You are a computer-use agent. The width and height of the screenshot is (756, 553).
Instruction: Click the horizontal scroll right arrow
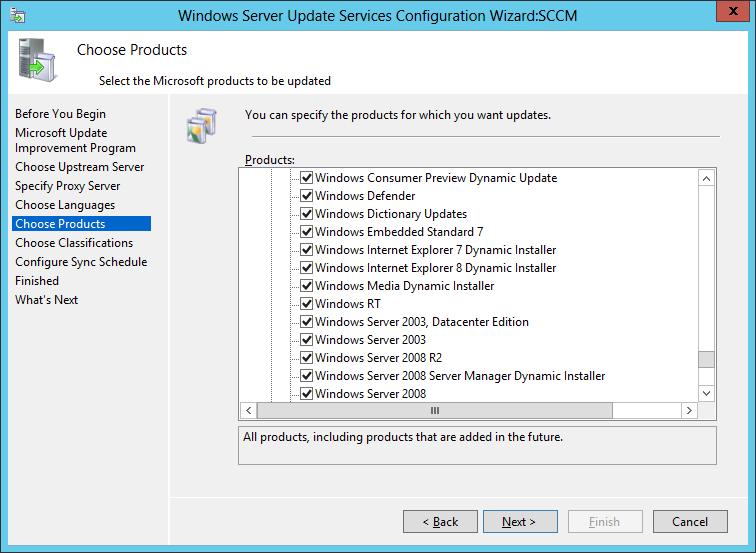click(689, 410)
